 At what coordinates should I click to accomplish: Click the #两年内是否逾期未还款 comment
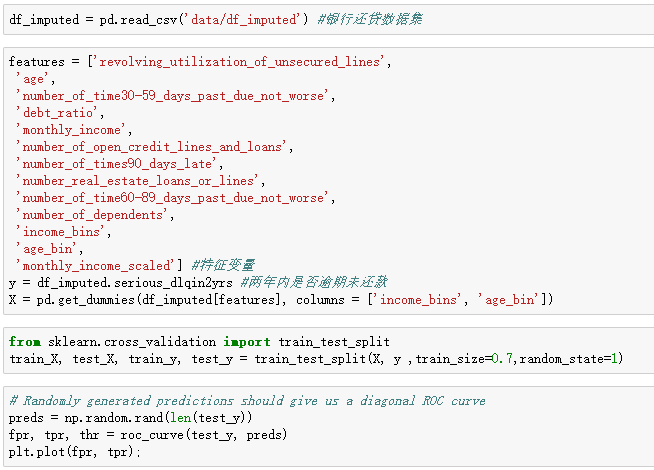pos(314,282)
